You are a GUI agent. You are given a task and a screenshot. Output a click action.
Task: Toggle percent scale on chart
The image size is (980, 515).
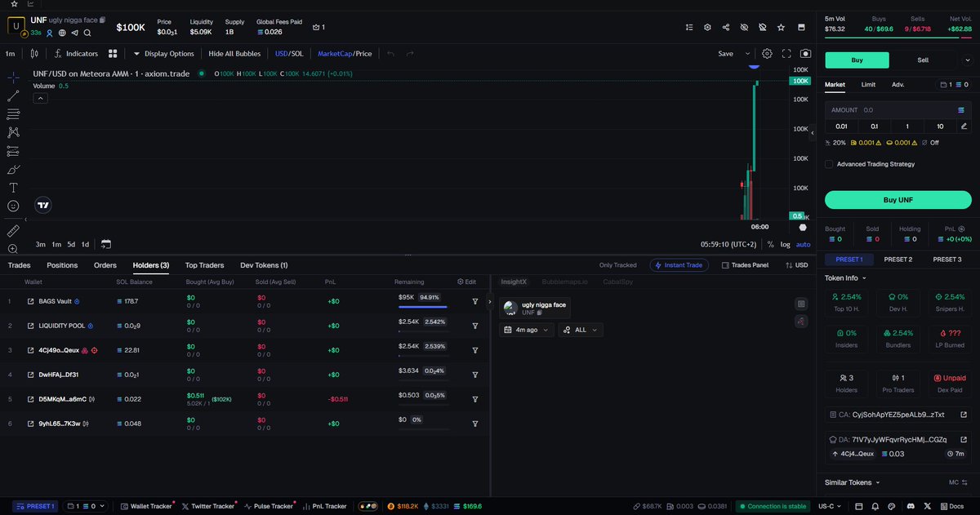click(x=770, y=244)
